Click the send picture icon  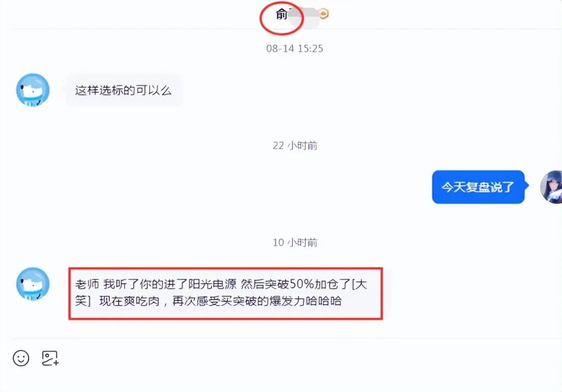pos(50,358)
